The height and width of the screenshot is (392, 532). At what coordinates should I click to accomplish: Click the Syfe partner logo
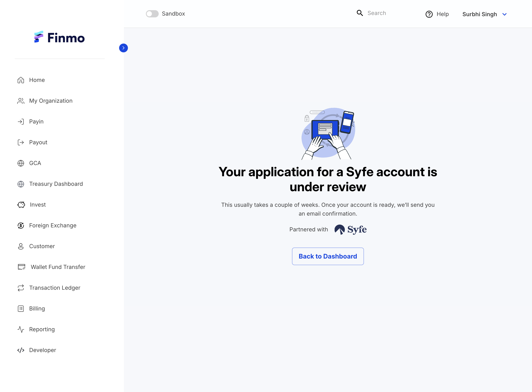351,229
